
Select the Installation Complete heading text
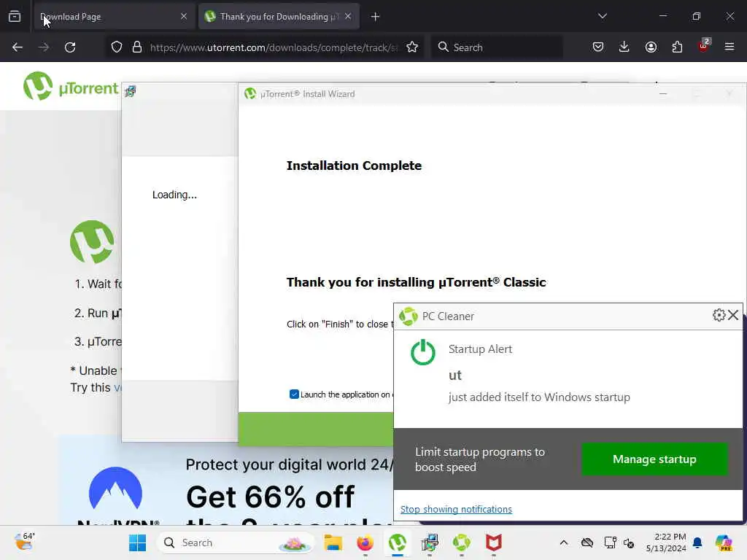coord(354,166)
